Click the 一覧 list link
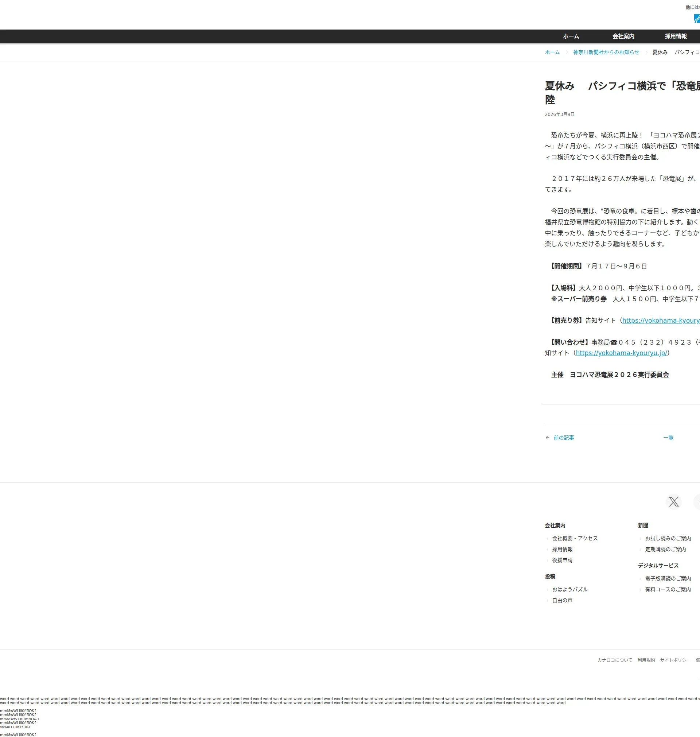 (x=668, y=438)
